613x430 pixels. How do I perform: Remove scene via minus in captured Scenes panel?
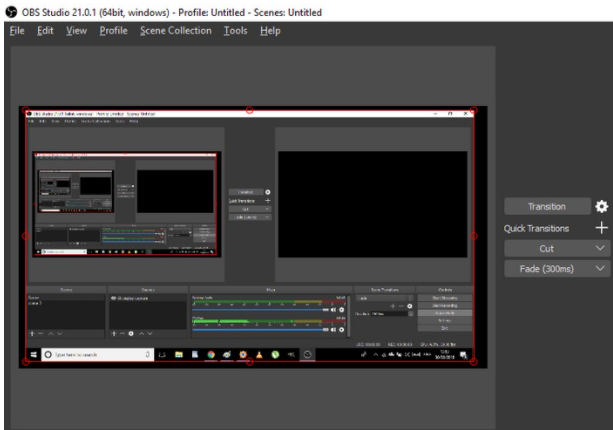pos(41,333)
